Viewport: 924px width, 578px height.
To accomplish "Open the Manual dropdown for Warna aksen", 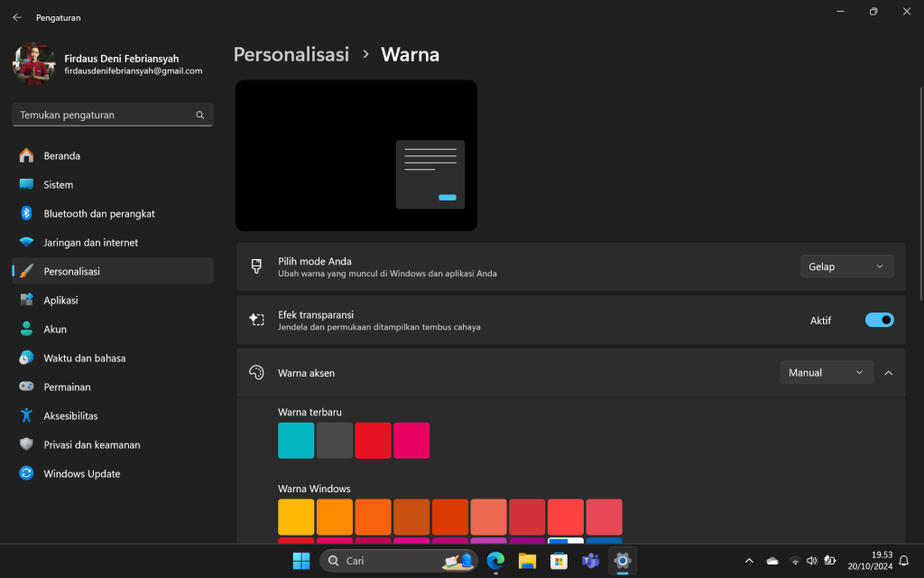I will click(826, 372).
